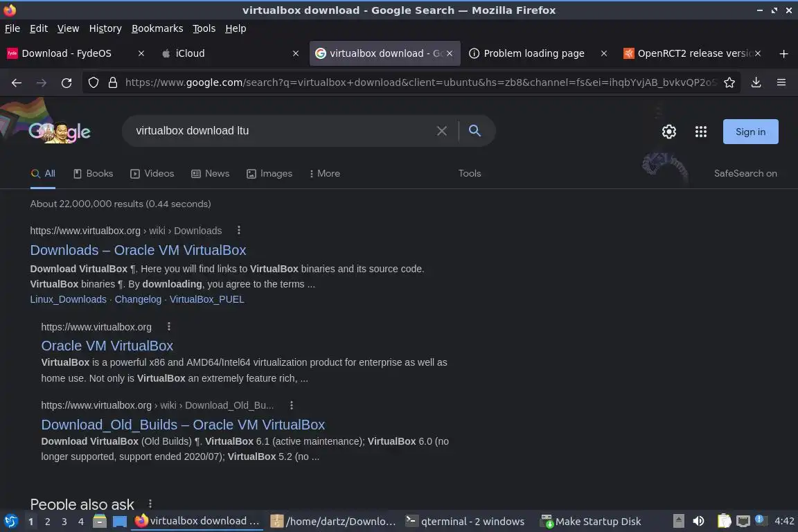Viewport: 798px width, 532px height.
Task: Open the LXQt start menu in taskbar
Action: [11, 522]
